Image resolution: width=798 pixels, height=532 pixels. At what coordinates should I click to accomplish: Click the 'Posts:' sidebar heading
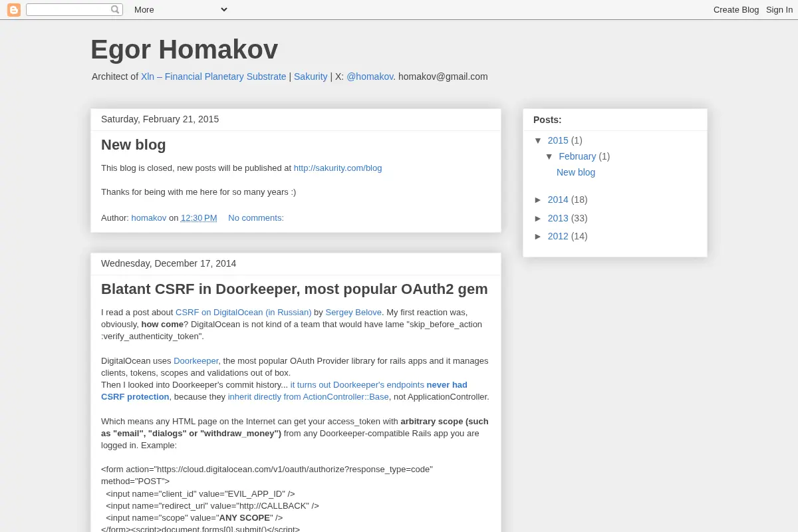point(547,120)
